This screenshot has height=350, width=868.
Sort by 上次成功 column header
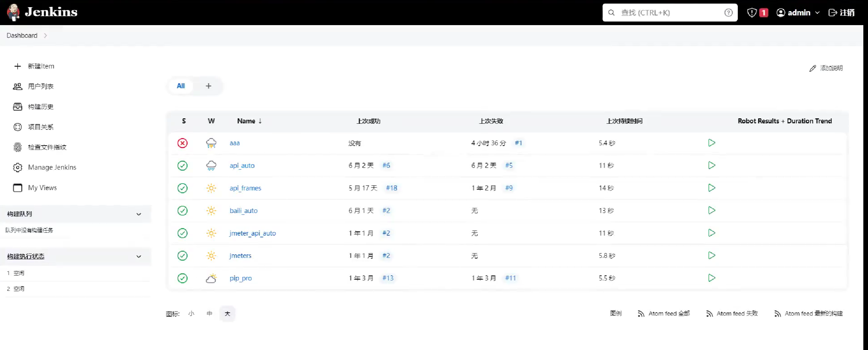point(369,121)
